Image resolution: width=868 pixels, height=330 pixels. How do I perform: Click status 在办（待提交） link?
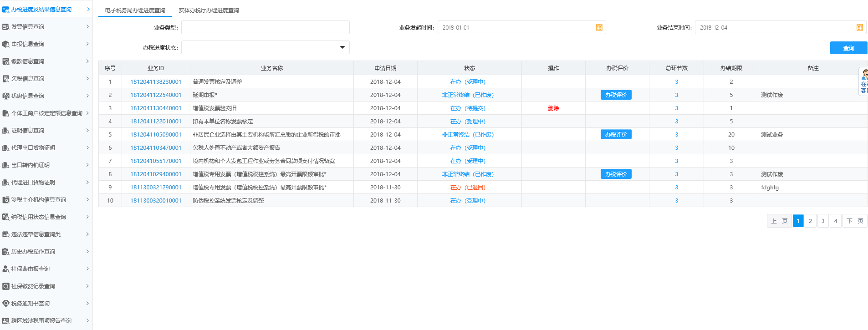point(468,108)
